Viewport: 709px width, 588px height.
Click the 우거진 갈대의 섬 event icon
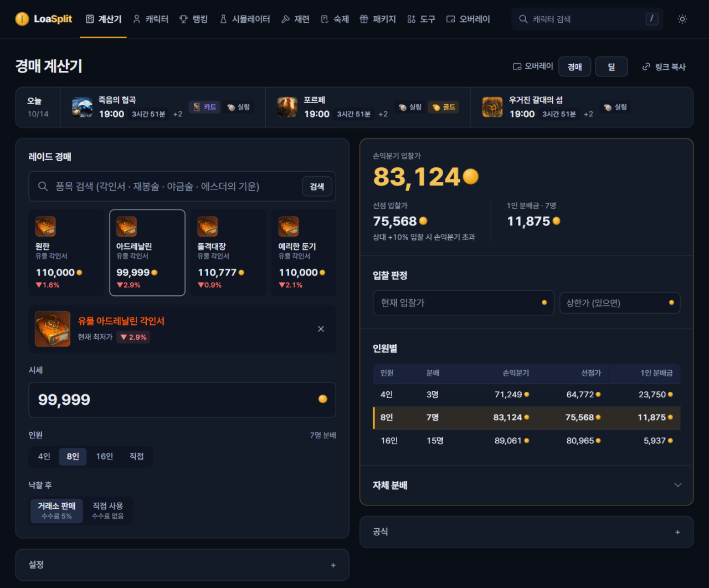492,107
